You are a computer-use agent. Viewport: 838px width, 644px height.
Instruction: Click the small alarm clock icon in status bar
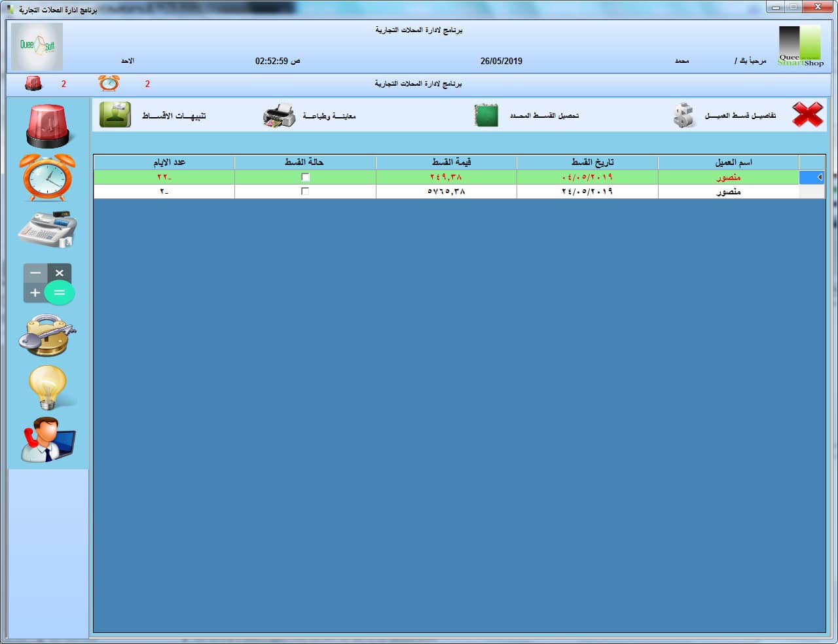click(x=109, y=84)
